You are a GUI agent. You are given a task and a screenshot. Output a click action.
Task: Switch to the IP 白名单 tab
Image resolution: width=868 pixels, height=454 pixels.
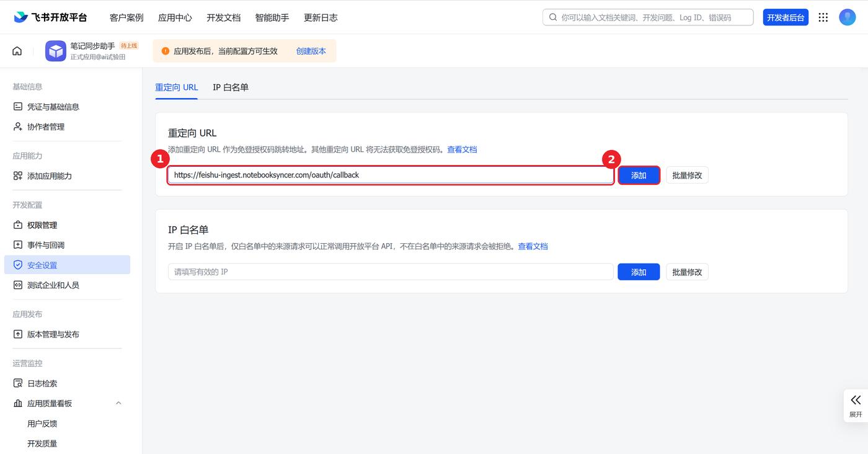click(231, 87)
